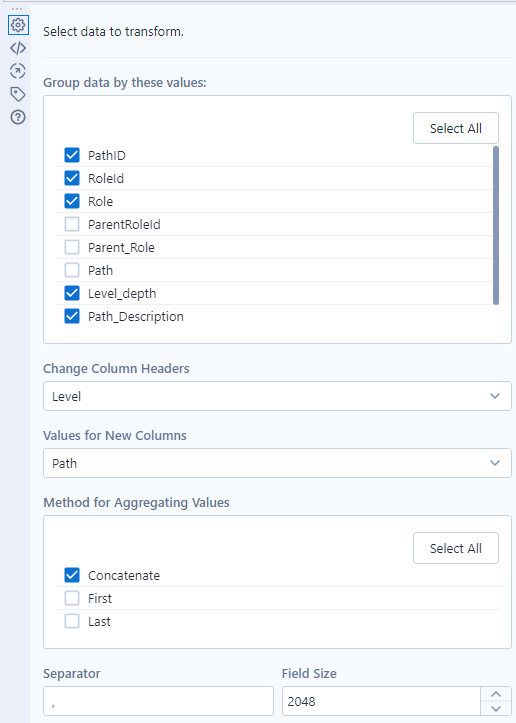Uncheck the Concatenate method

pos(72,575)
